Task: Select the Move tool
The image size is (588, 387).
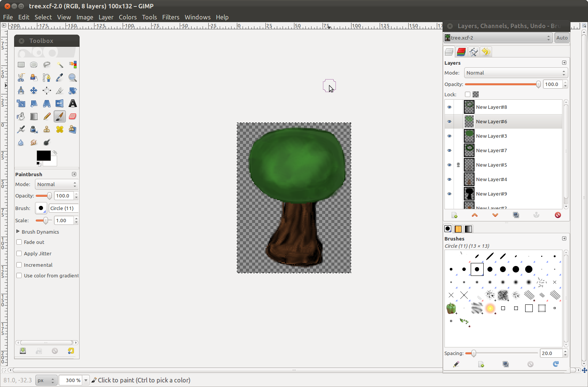Action: pyautogui.click(x=34, y=91)
